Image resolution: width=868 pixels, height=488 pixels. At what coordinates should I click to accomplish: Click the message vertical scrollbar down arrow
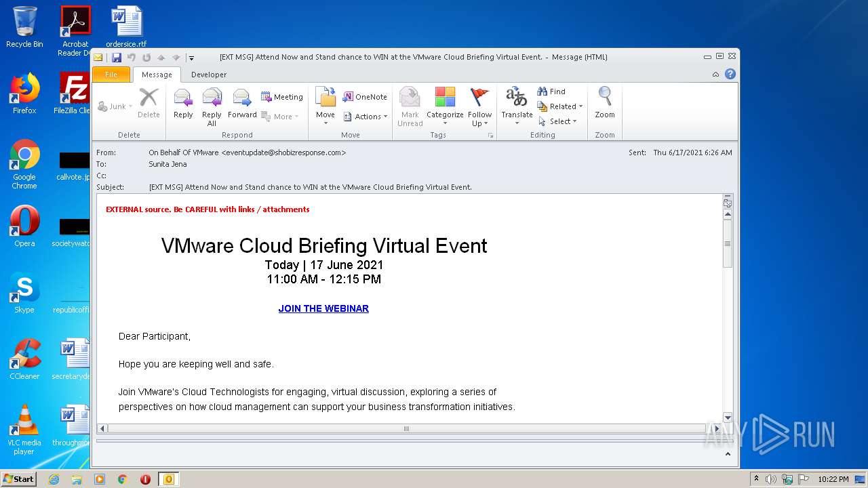tap(728, 418)
